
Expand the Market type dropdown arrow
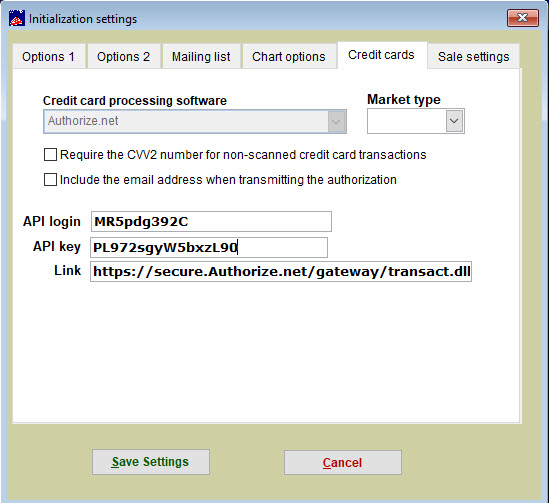[454, 121]
